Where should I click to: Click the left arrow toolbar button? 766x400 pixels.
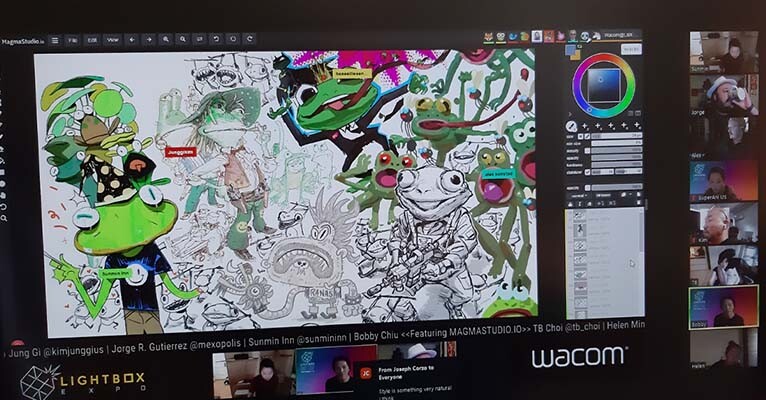coord(131,40)
